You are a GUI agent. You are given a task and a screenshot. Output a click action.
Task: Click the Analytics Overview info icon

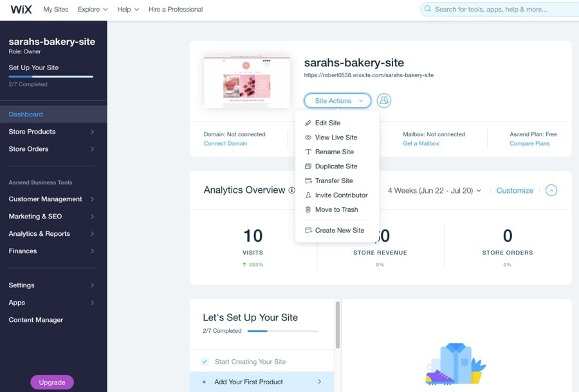point(291,190)
